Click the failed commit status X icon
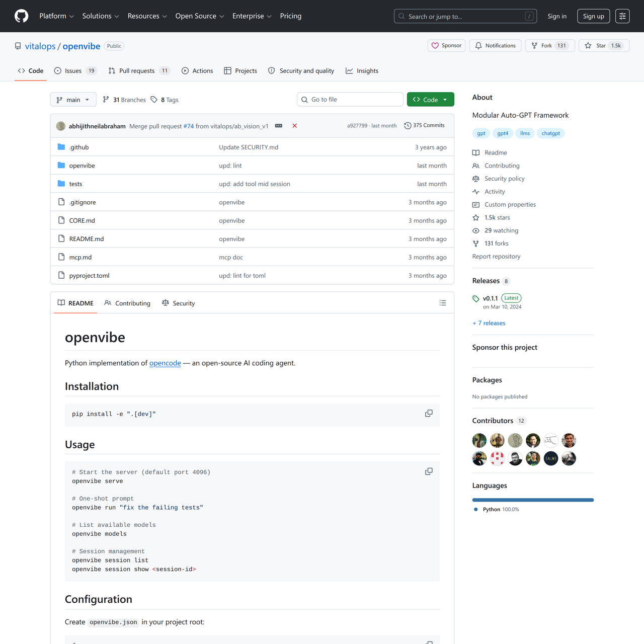The width and height of the screenshot is (644, 644). click(x=295, y=126)
